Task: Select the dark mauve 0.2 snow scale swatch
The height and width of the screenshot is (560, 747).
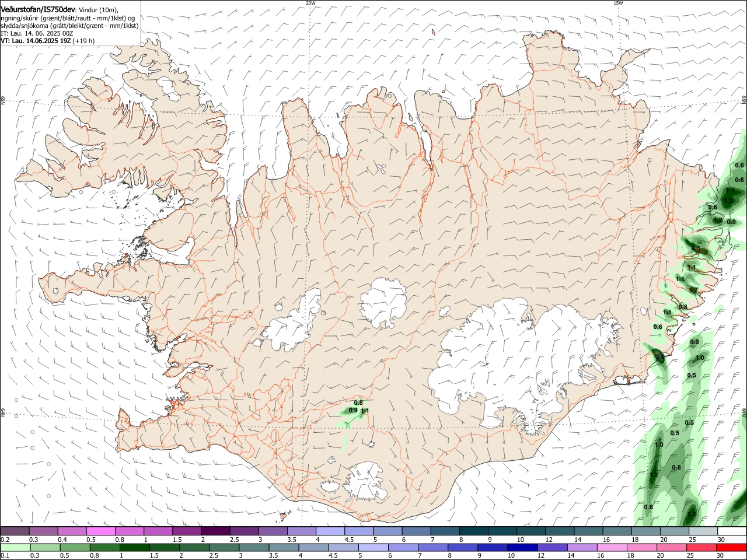Action: [x=15, y=531]
